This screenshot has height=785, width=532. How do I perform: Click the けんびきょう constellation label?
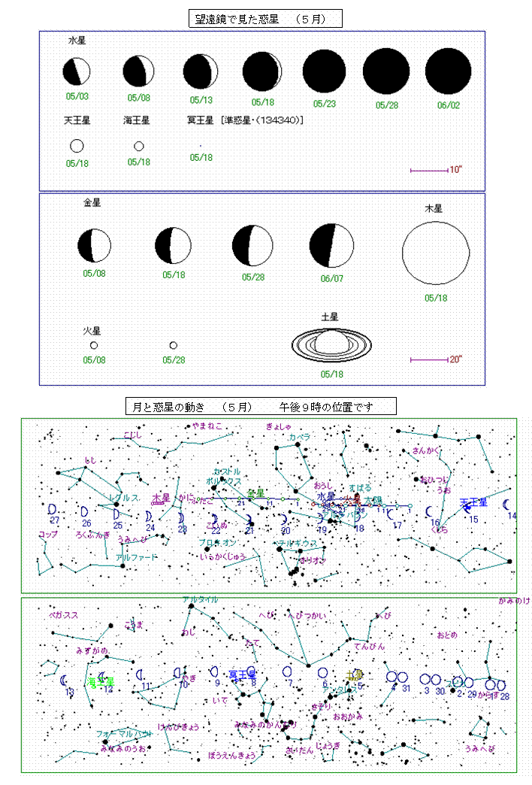178,727
